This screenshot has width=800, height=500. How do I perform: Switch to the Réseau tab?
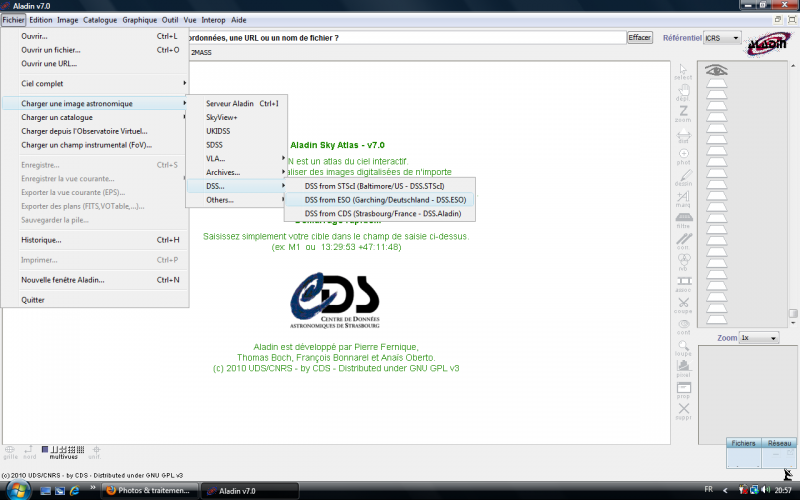pyautogui.click(x=779, y=443)
